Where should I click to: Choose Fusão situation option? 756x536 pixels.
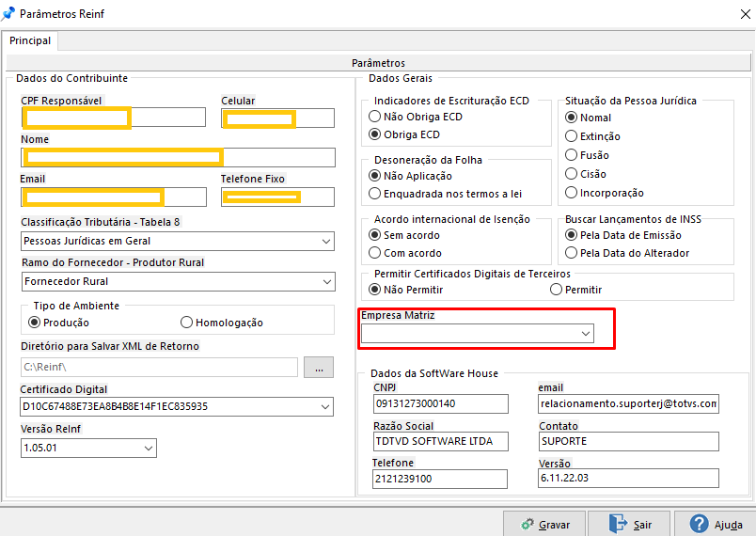click(571, 155)
